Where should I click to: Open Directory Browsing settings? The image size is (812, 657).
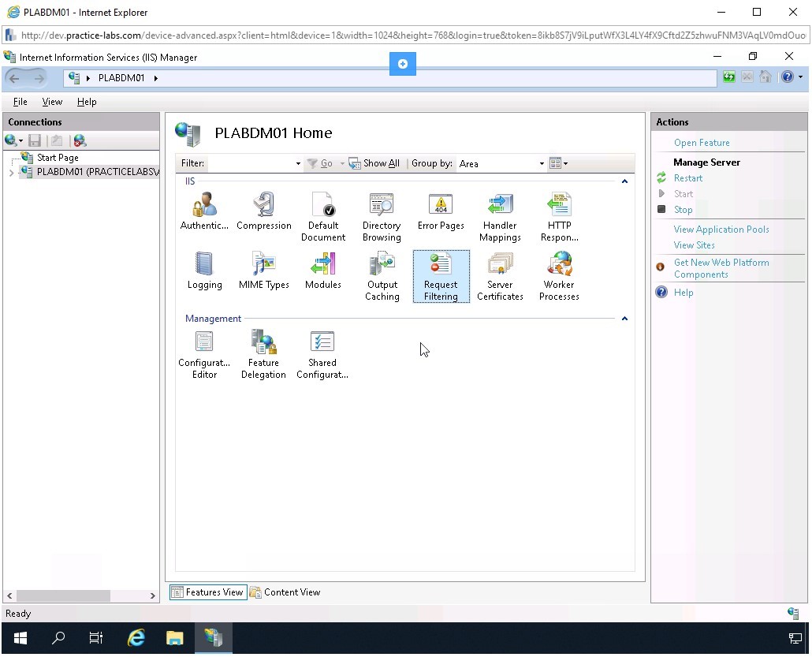coord(382,209)
